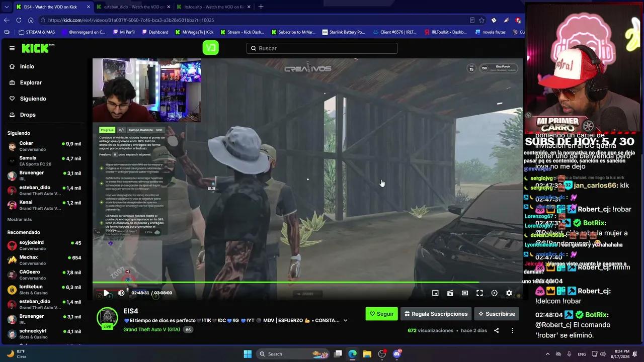This screenshot has height=362, width=644.
Task: Open MrVargasTv | Kick bookmark
Action: 194,32
